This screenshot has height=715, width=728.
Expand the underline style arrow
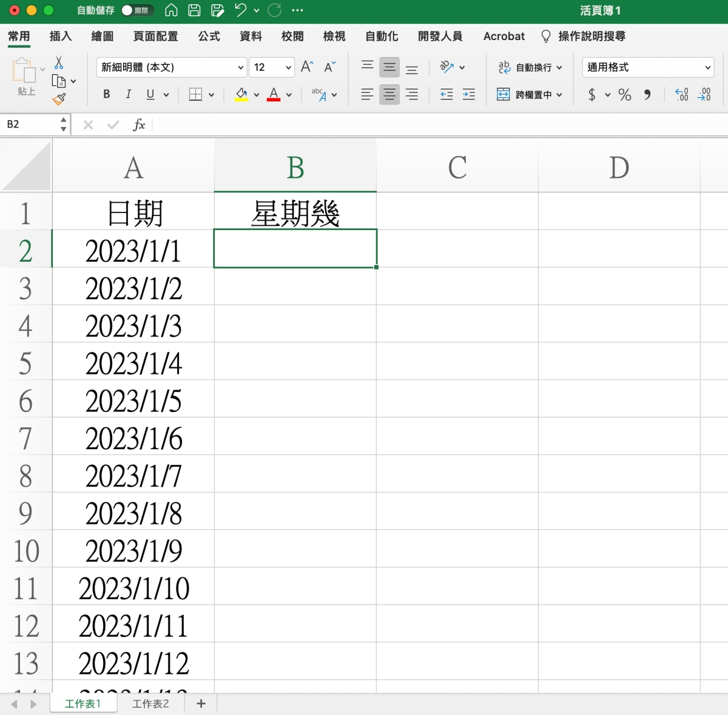click(166, 95)
